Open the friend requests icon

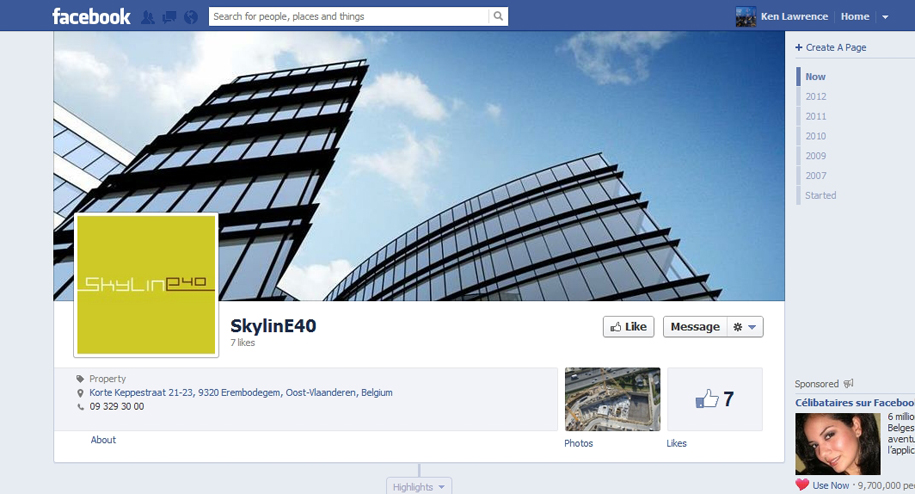click(148, 17)
